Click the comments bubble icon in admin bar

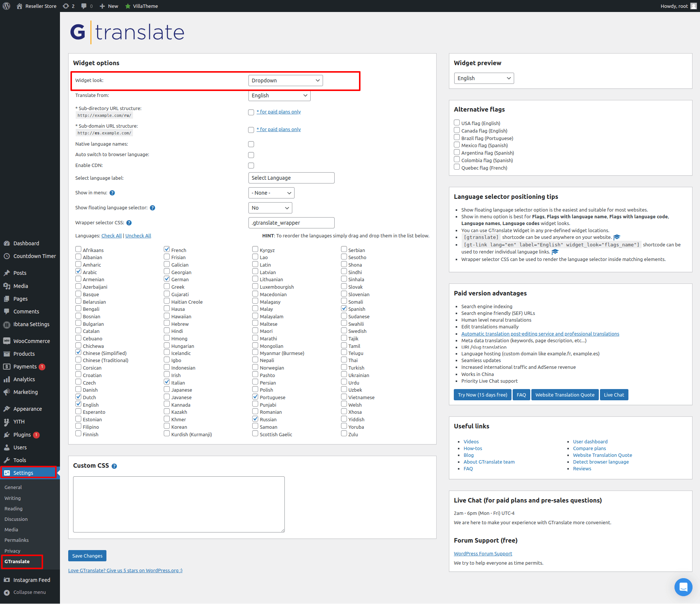click(x=84, y=6)
